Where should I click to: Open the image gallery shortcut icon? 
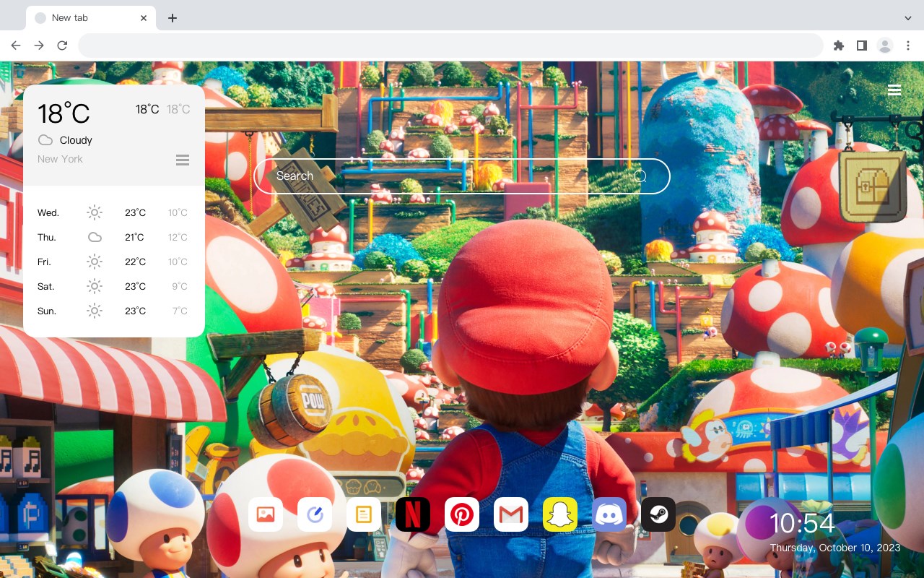point(266,514)
